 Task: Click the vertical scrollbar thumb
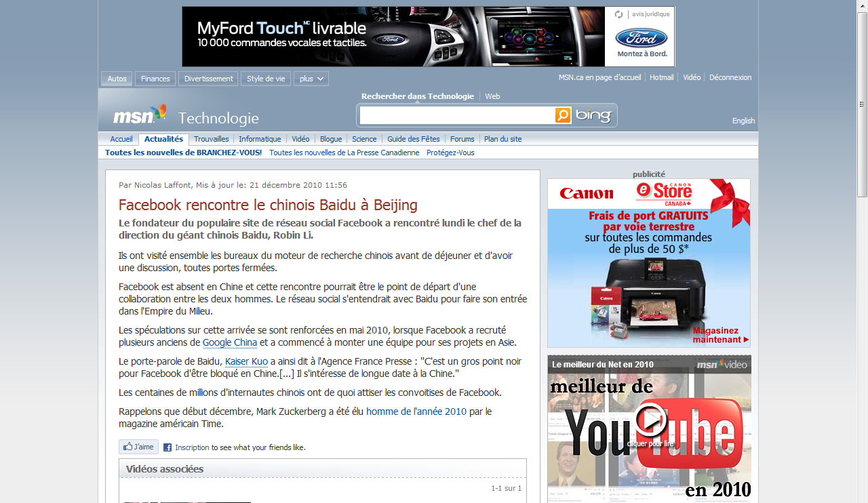click(862, 104)
